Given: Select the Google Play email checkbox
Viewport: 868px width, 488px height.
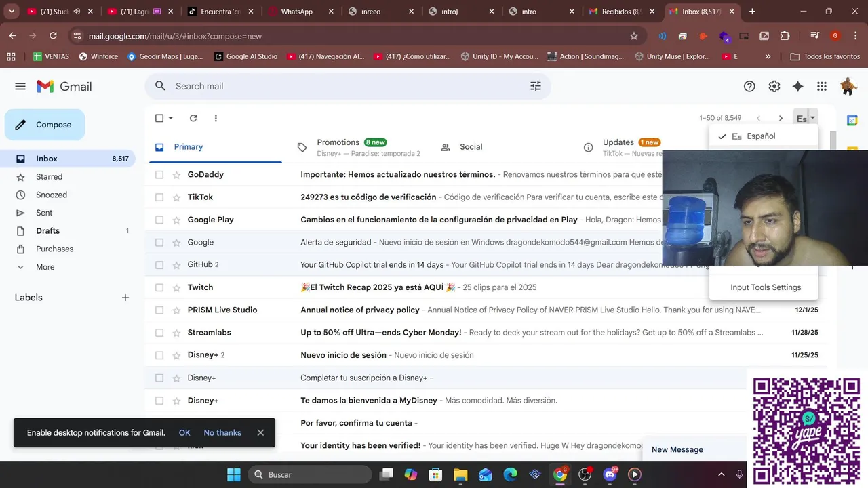Looking at the screenshot, I should (159, 220).
